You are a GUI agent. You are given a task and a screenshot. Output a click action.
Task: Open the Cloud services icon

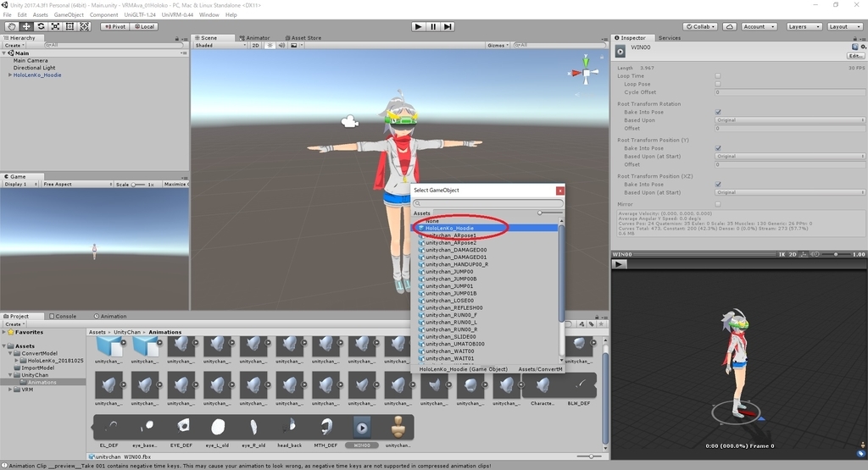pos(730,26)
